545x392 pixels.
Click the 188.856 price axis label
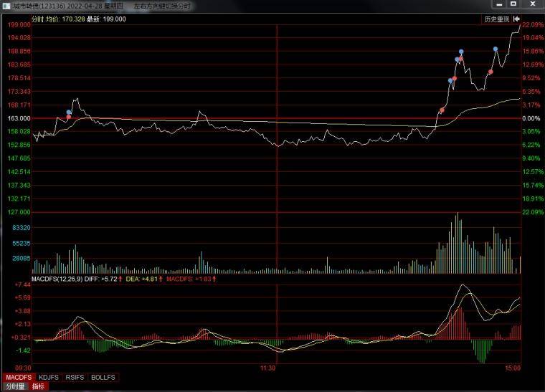point(19,51)
